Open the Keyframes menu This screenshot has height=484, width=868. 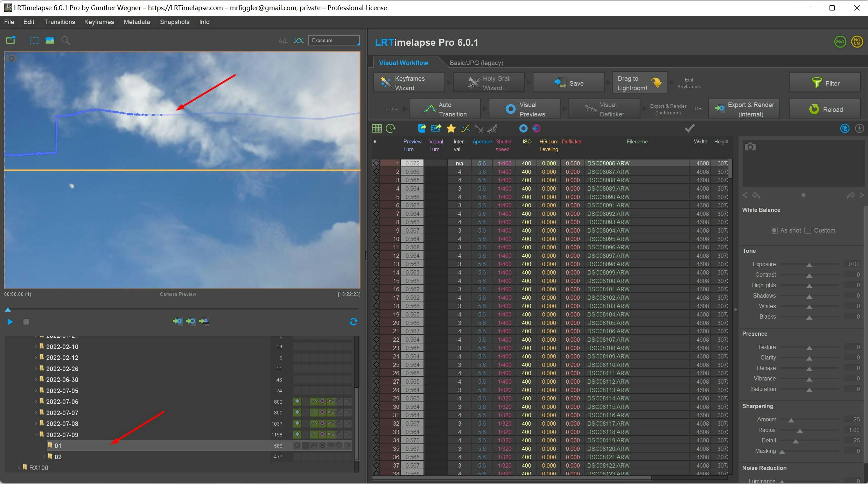click(x=99, y=22)
